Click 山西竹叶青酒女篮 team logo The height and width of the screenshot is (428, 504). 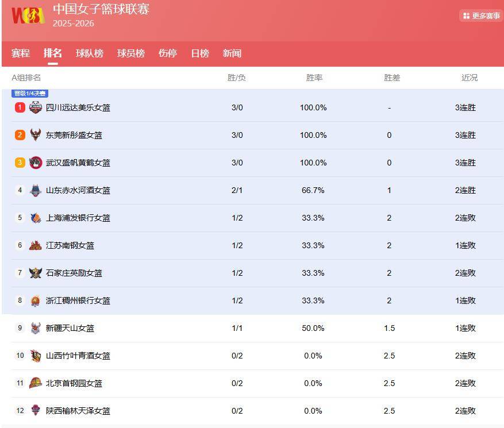click(36, 356)
